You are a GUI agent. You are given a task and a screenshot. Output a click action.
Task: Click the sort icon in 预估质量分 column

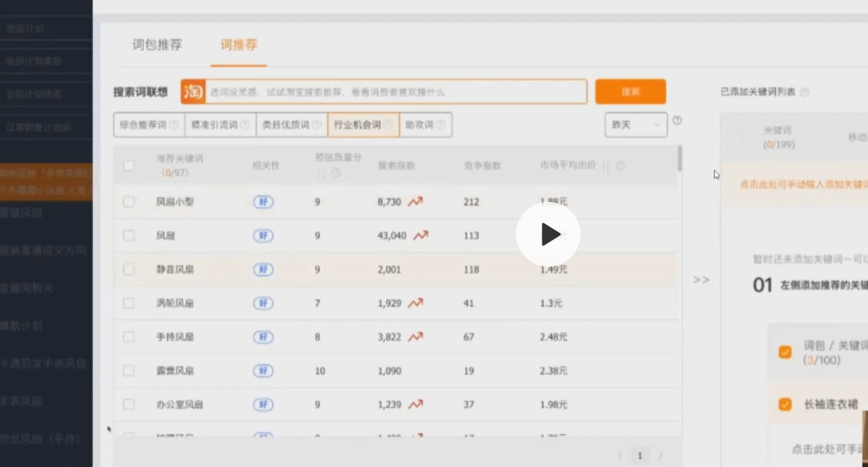coord(321,173)
